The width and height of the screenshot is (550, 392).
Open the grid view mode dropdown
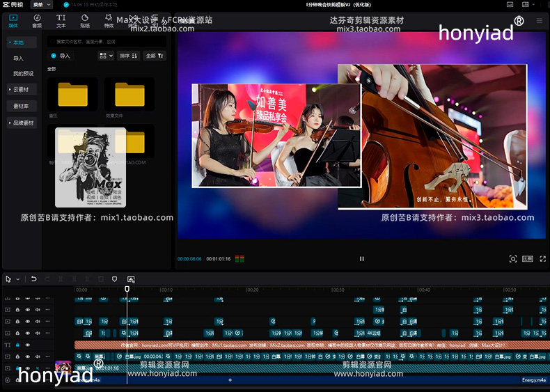pyautogui.click(x=106, y=56)
